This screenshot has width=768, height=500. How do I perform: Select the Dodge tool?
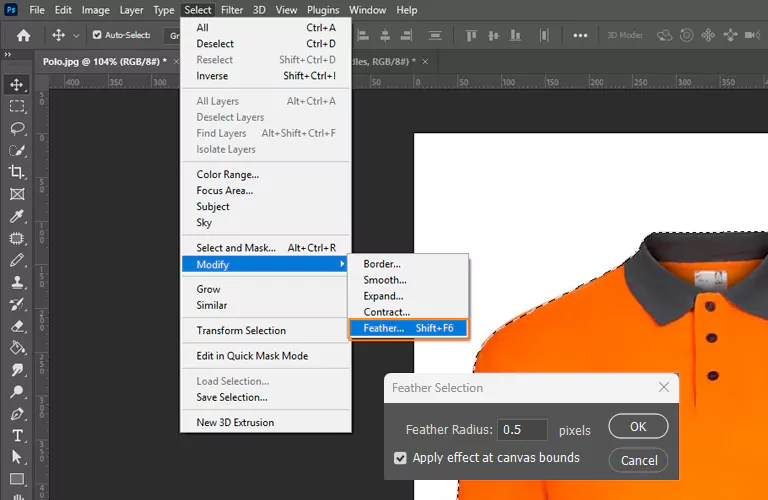(17, 392)
